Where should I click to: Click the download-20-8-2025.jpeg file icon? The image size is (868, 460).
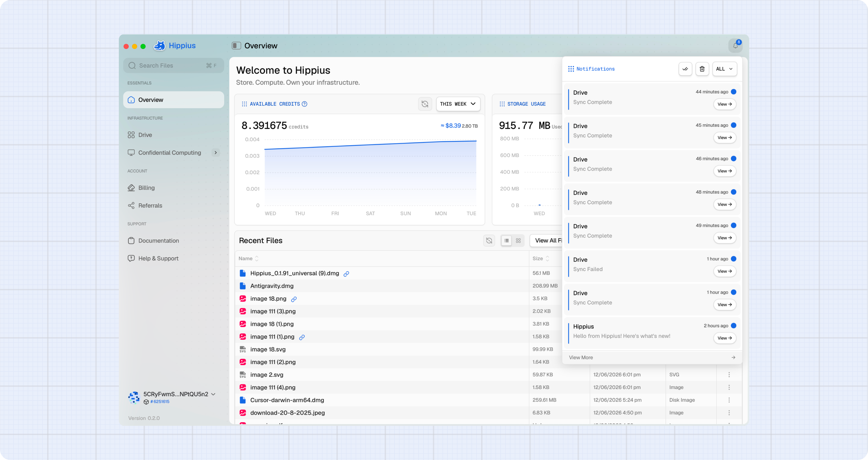[243, 413]
